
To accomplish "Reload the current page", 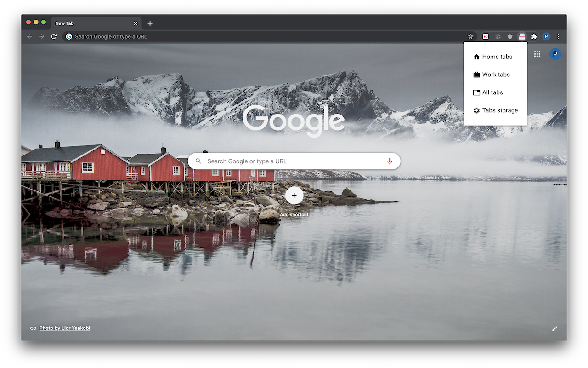I will [x=54, y=36].
